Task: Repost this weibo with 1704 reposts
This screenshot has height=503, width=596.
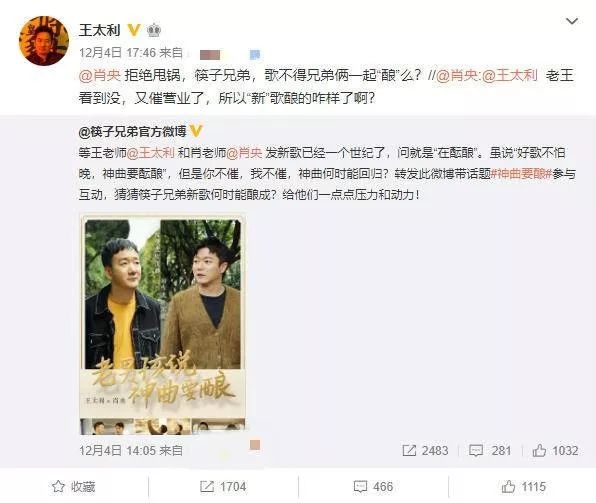Action: pyautogui.click(x=223, y=487)
